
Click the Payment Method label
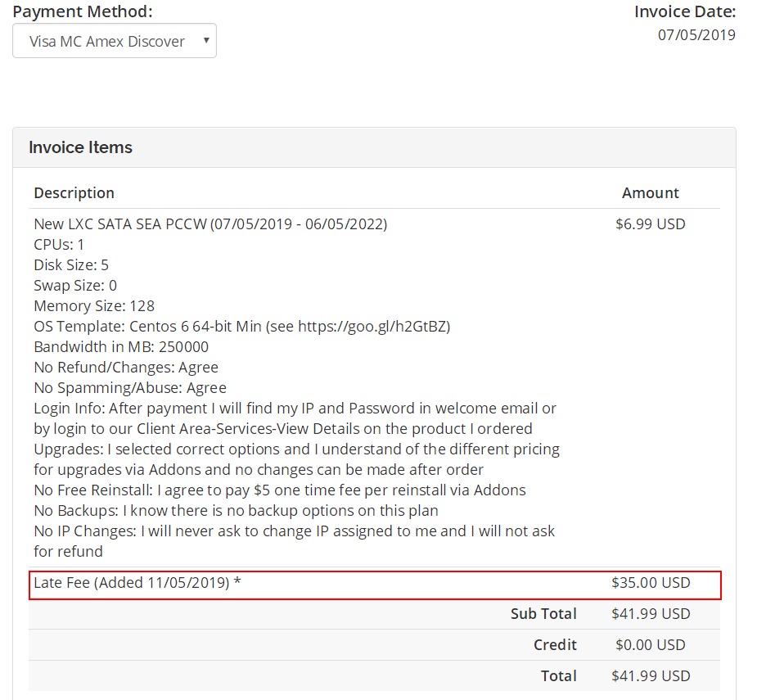pyautogui.click(x=83, y=12)
